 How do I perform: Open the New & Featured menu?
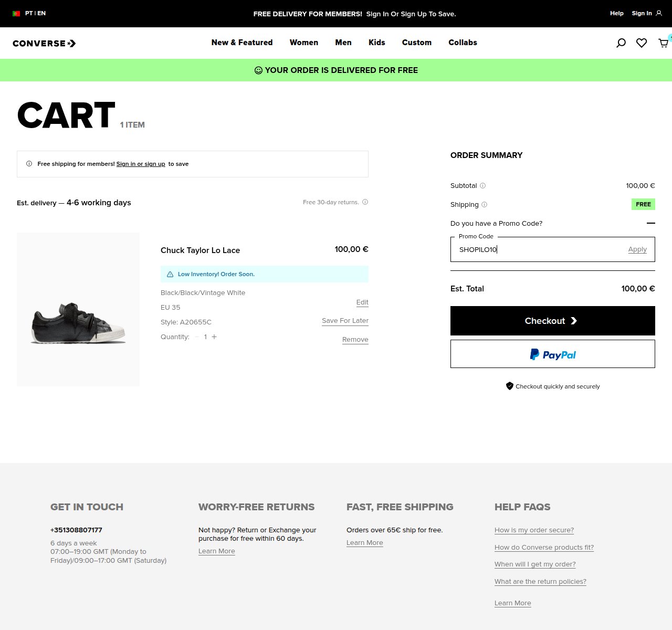242,43
